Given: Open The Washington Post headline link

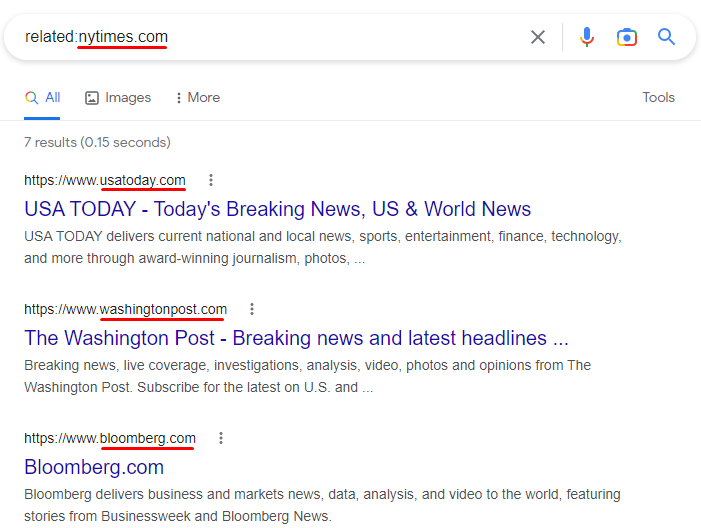Looking at the screenshot, I should [296, 338].
